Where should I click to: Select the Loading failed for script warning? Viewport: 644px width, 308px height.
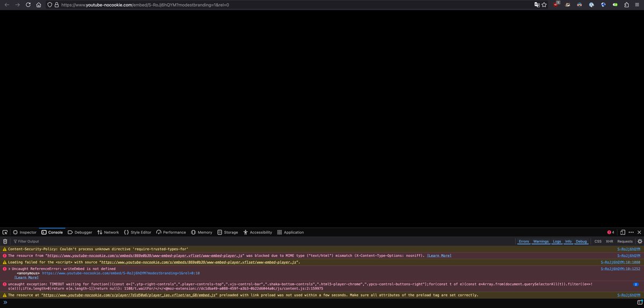point(154,262)
